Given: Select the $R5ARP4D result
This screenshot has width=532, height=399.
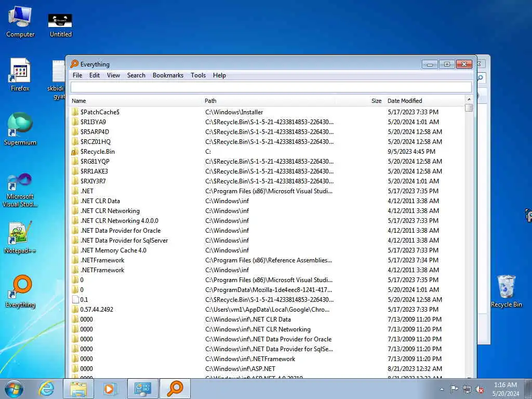Looking at the screenshot, I should click(95, 131).
